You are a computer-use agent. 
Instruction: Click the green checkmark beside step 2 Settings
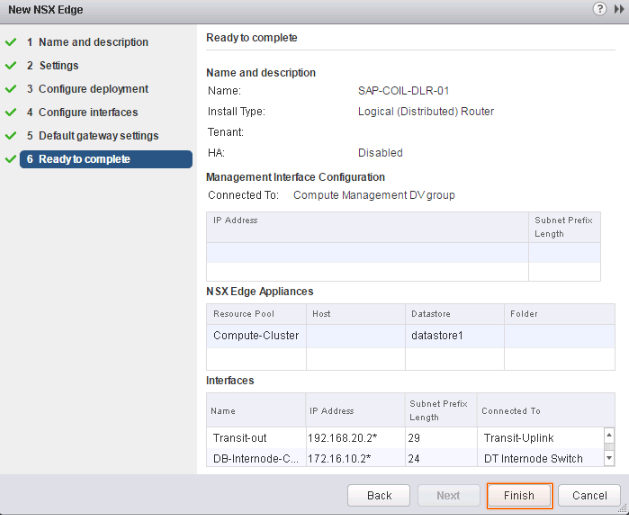(11, 65)
